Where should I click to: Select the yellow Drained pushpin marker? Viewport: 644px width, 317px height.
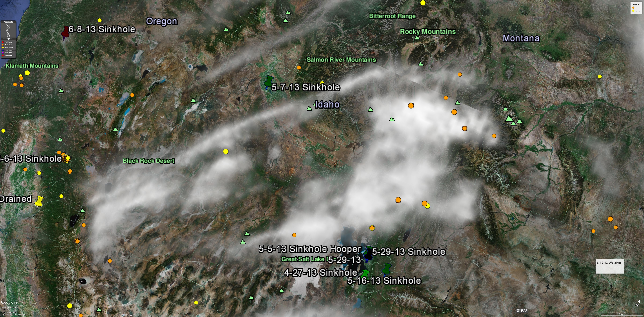point(39,202)
